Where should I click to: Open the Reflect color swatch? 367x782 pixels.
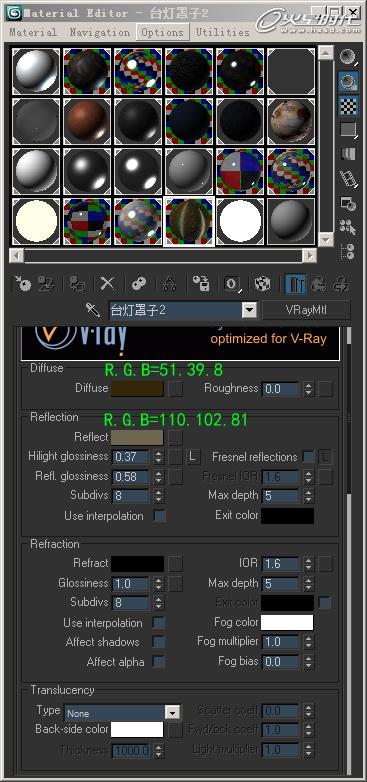(137, 437)
